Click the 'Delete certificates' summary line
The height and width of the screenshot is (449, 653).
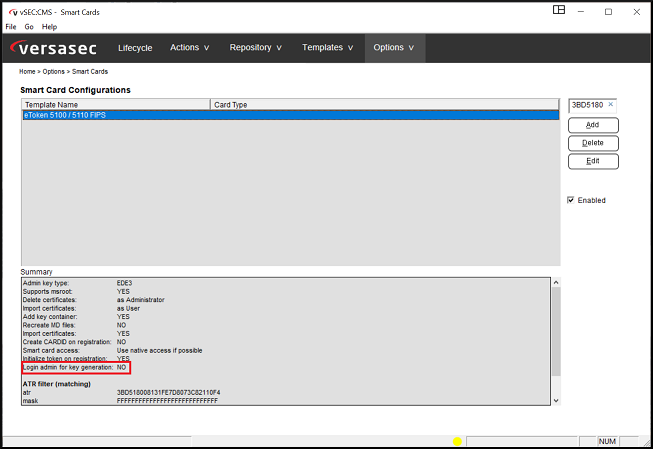[x=94, y=300]
